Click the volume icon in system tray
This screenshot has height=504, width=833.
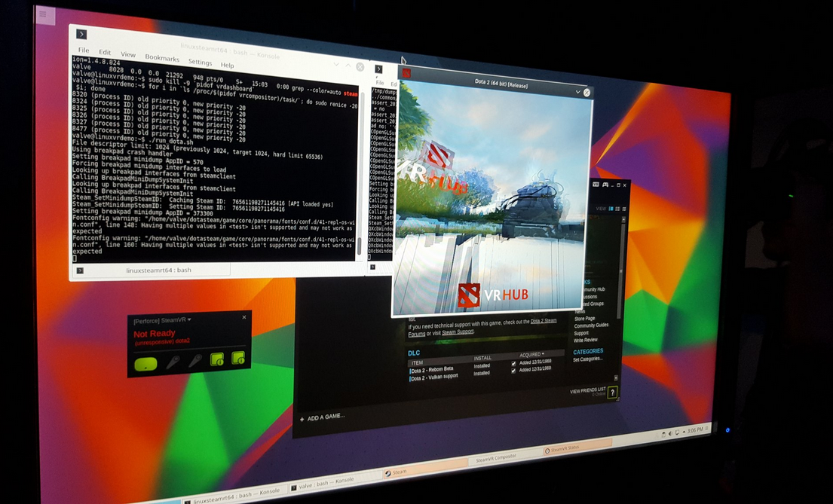tap(670, 433)
